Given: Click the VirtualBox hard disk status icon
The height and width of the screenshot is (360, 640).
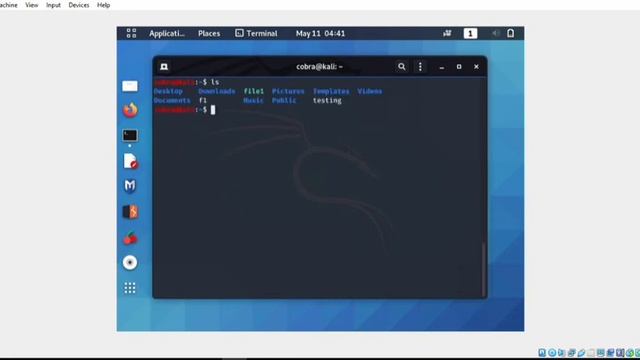Looking at the screenshot, I should [542, 353].
